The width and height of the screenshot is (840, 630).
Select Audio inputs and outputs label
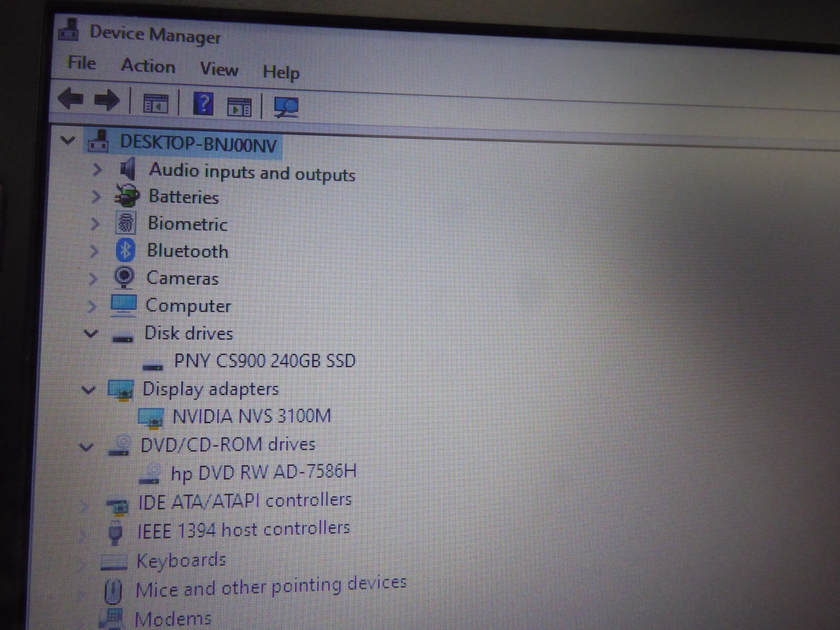point(253,172)
